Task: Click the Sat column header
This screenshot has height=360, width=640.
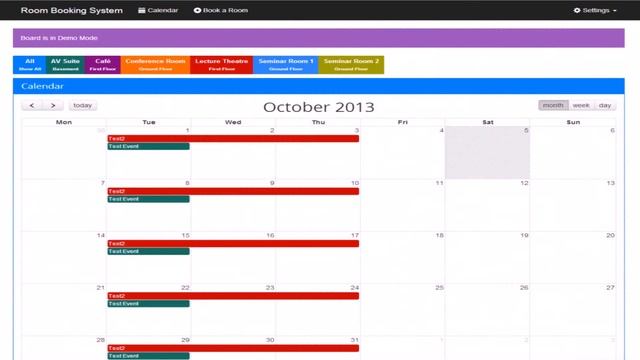Action: [487, 122]
